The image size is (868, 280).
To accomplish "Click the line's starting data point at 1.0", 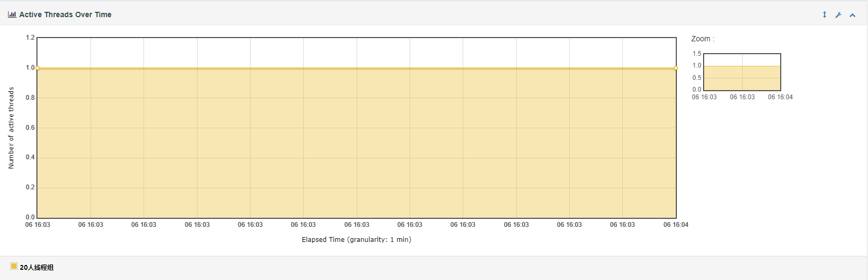I will 37,68.
